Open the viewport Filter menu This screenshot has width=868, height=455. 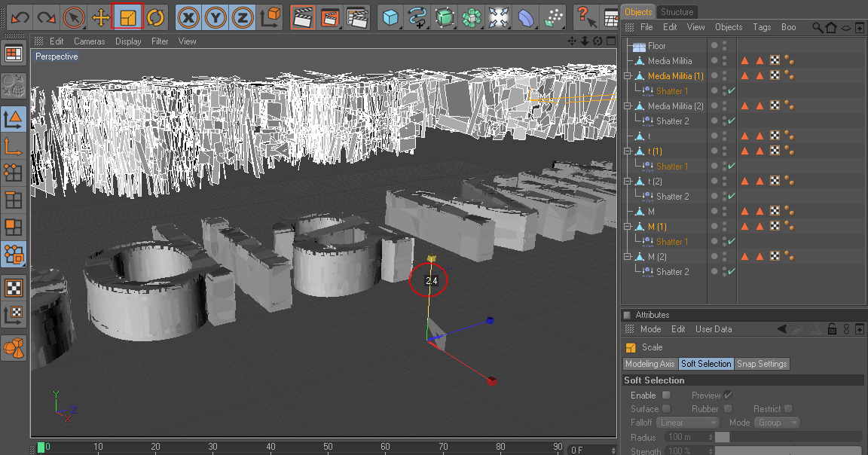click(x=160, y=41)
